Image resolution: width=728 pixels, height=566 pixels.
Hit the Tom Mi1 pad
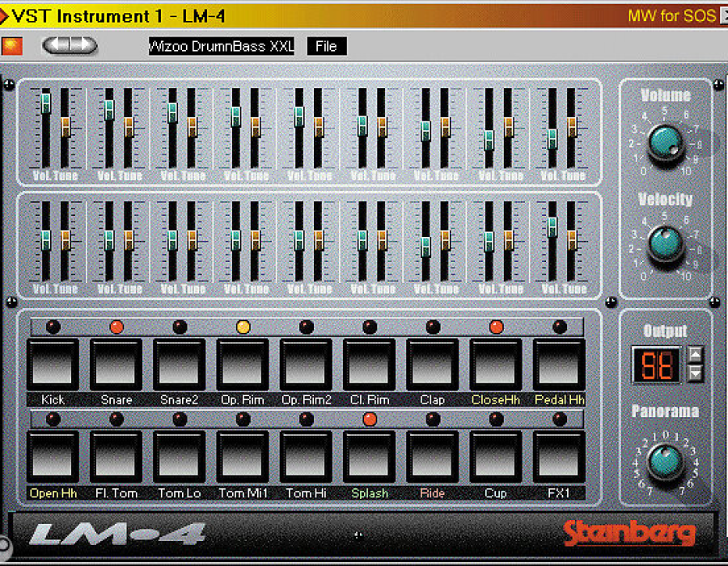tap(243, 457)
